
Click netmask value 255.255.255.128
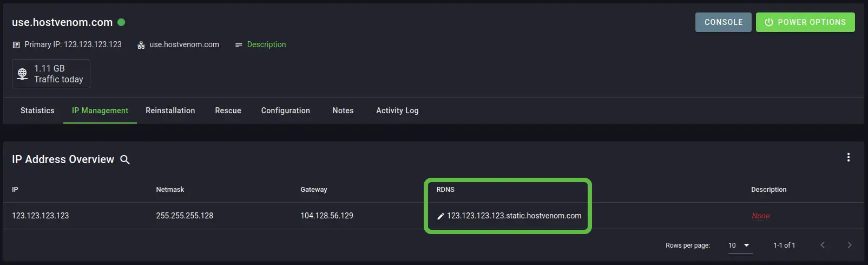[185, 216]
